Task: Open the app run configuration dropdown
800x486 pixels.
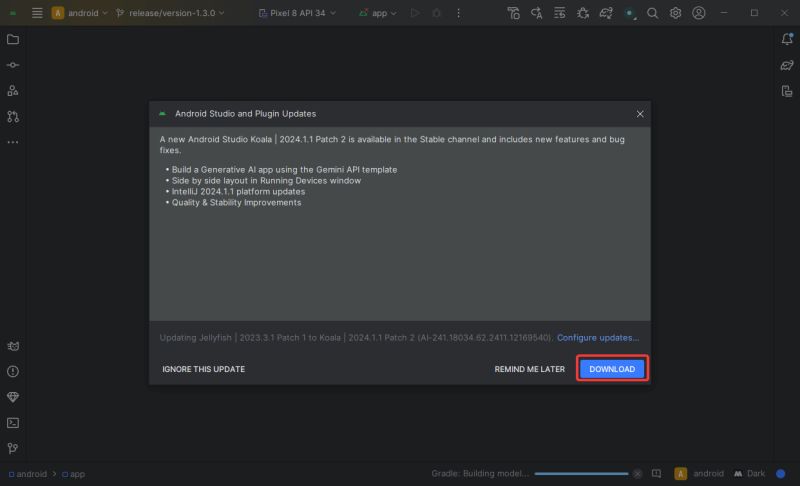Action: (378, 13)
